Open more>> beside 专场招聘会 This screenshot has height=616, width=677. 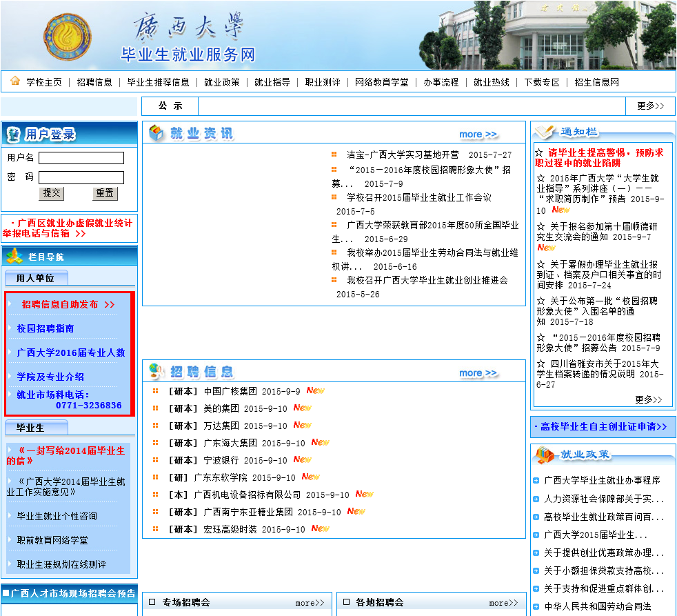(x=310, y=603)
